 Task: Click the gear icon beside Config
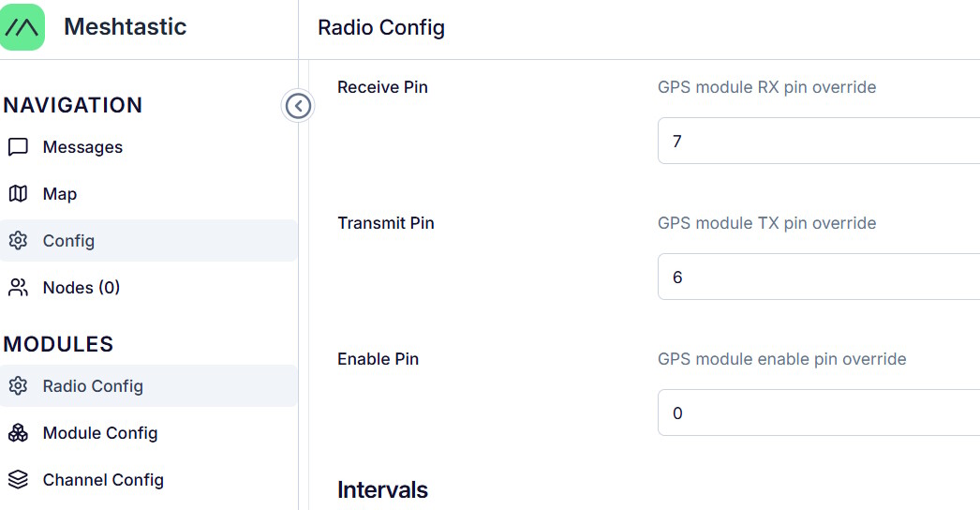pyautogui.click(x=18, y=241)
